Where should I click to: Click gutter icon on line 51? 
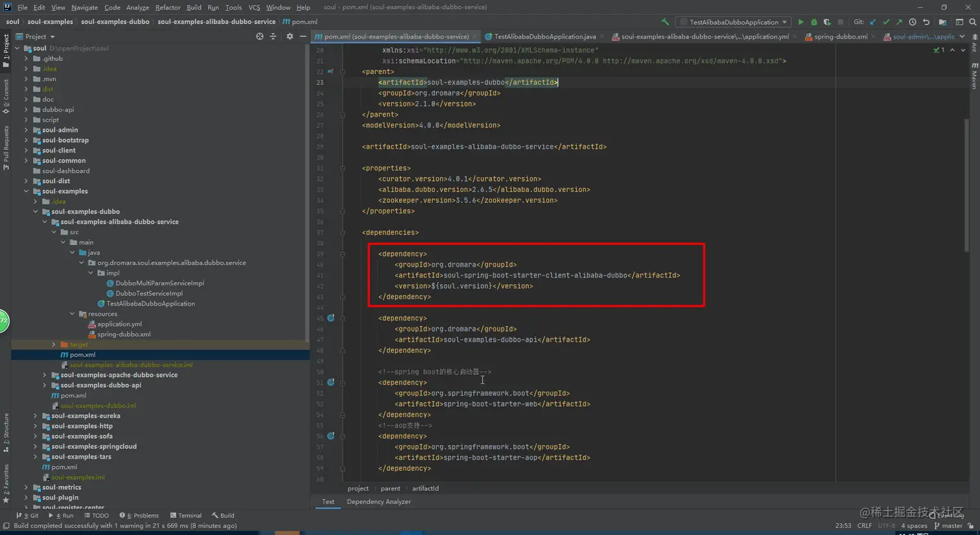[331, 383]
